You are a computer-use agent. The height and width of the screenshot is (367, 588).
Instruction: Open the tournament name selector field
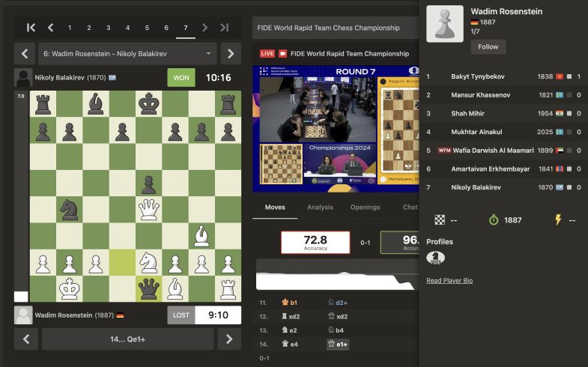[x=334, y=28]
